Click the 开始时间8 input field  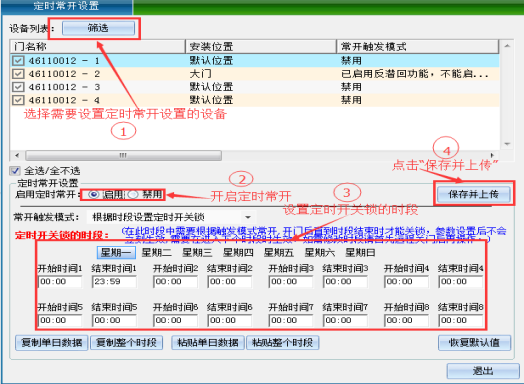click(406, 320)
